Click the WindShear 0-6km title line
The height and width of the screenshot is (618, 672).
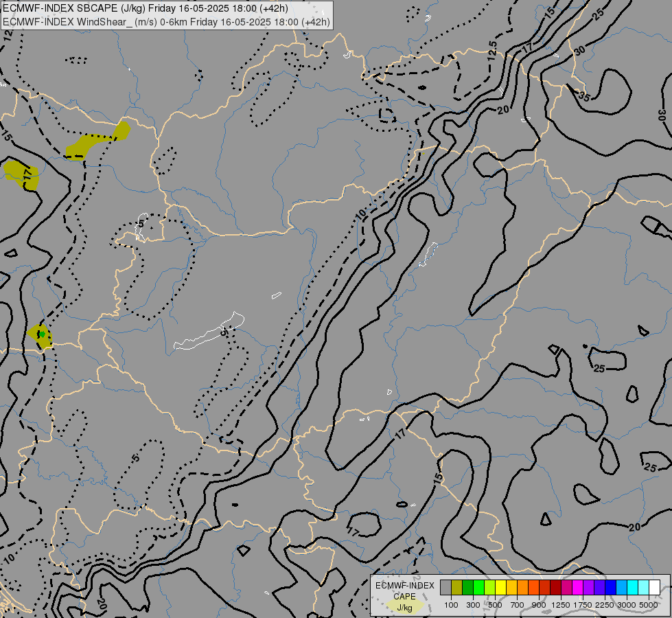(166, 22)
